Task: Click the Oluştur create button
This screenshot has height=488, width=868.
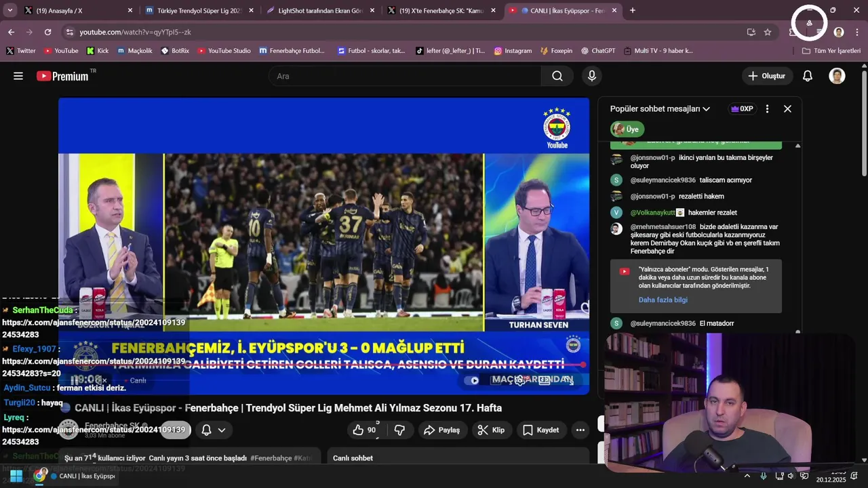Action: (x=767, y=76)
